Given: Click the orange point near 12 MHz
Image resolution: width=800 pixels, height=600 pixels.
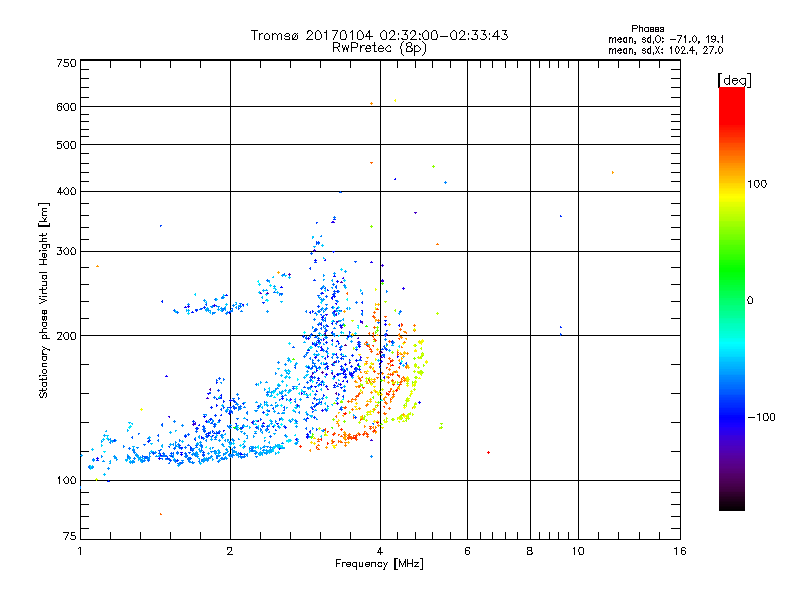Looking at the screenshot, I should point(612,172).
